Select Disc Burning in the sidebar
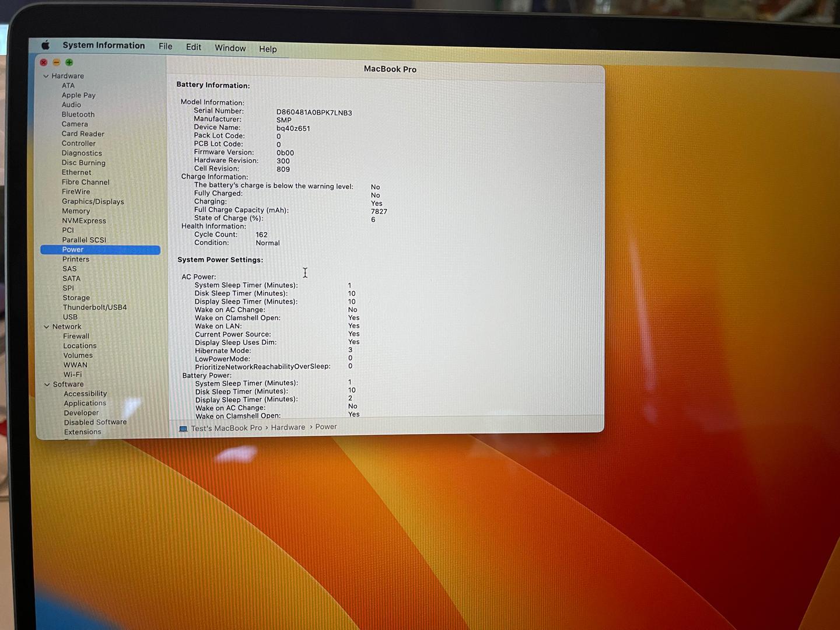 click(84, 163)
